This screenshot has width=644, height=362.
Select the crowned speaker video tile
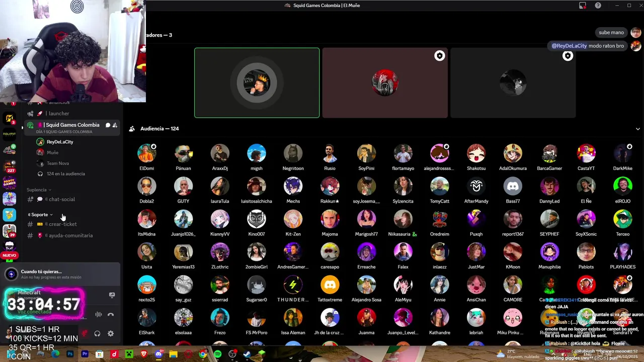coord(257,83)
